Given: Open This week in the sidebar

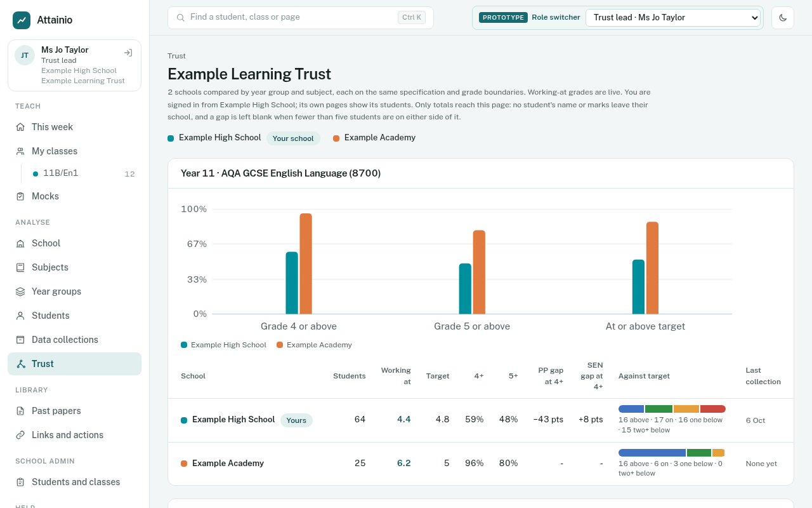Looking at the screenshot, I should click(x=74, y=127).
